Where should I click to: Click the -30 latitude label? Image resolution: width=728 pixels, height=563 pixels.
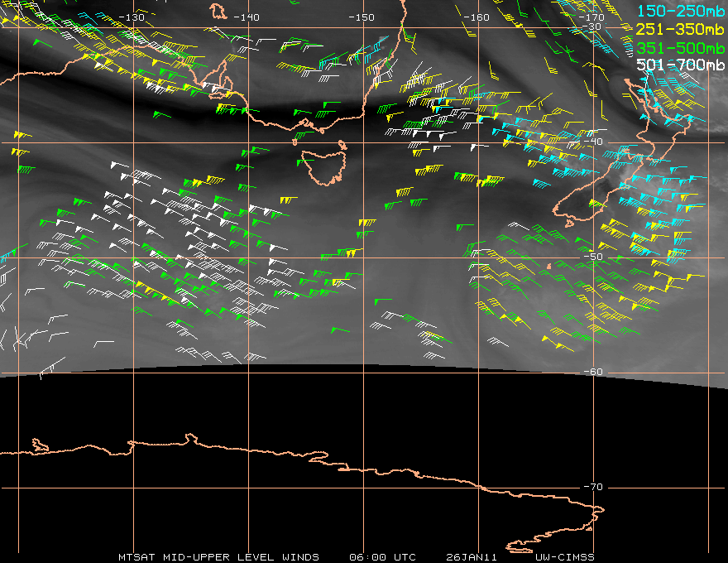click(x=592, y=27)
